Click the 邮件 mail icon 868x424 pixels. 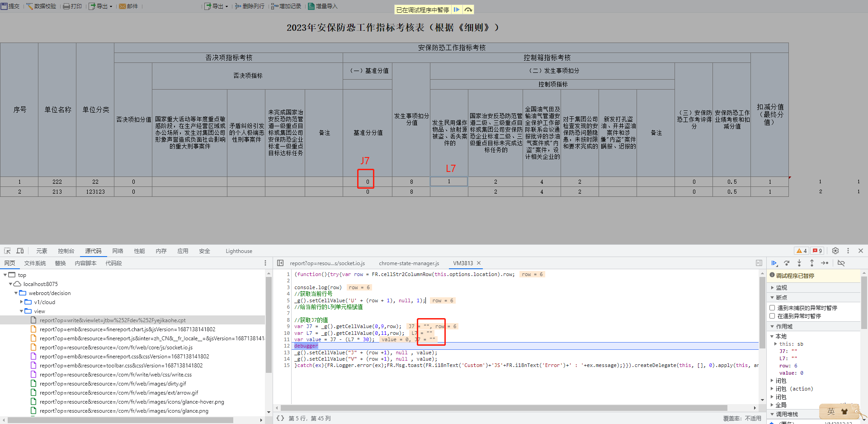(x=123, y=6)
